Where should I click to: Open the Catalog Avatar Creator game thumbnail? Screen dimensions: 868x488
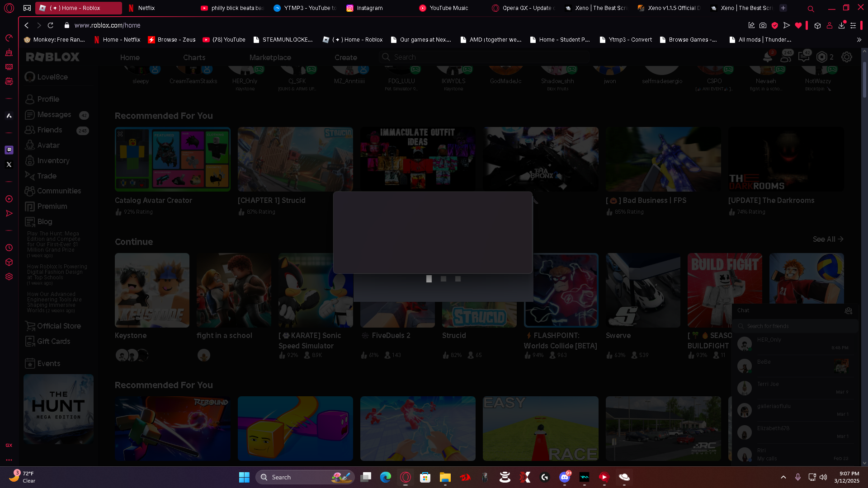173,159
